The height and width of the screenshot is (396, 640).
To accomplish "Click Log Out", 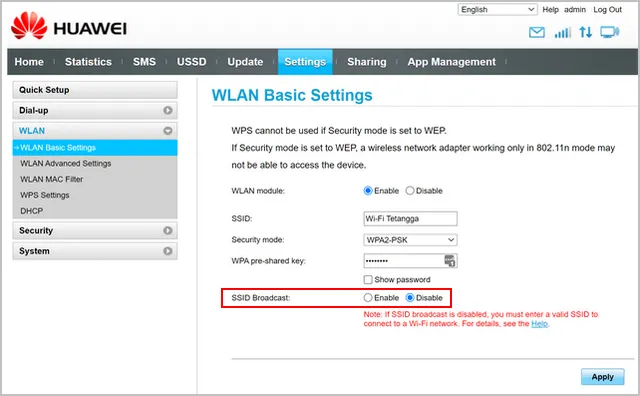I will click(x=607, y=9).
